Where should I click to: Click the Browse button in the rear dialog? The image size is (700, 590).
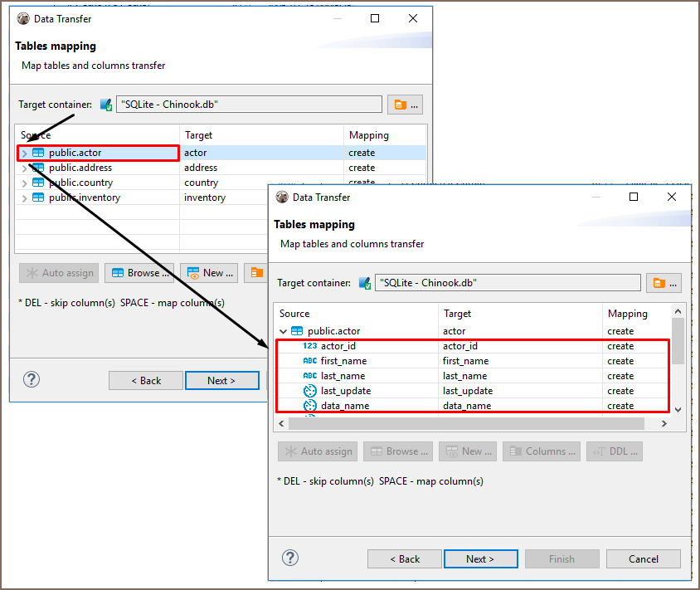pyautogui.click(x=139, y=272)
